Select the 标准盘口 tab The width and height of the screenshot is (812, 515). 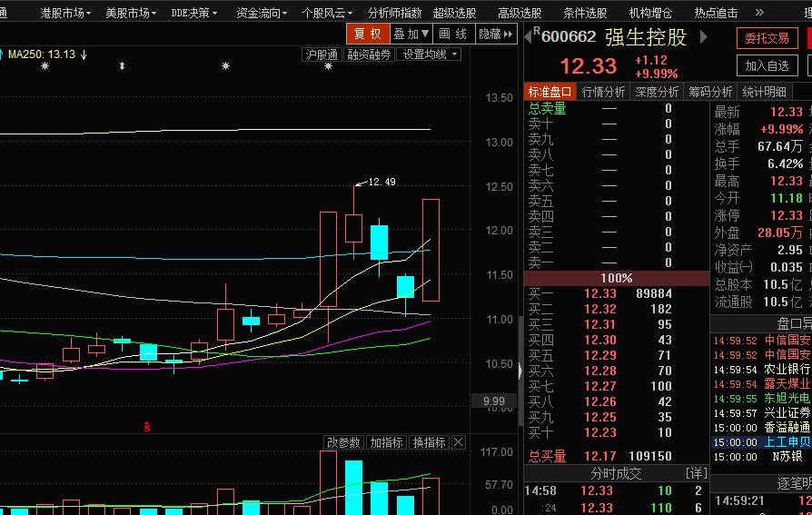click(550, 92)
